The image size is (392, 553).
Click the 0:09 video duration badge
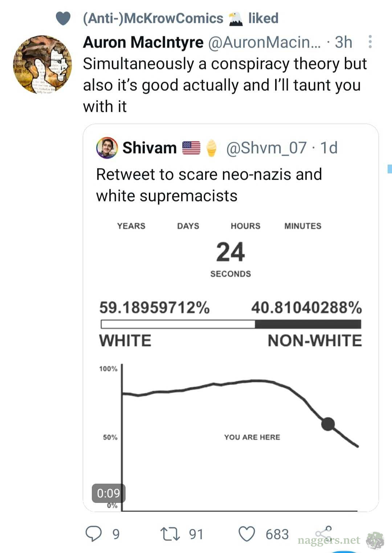(x=109, y=493)
